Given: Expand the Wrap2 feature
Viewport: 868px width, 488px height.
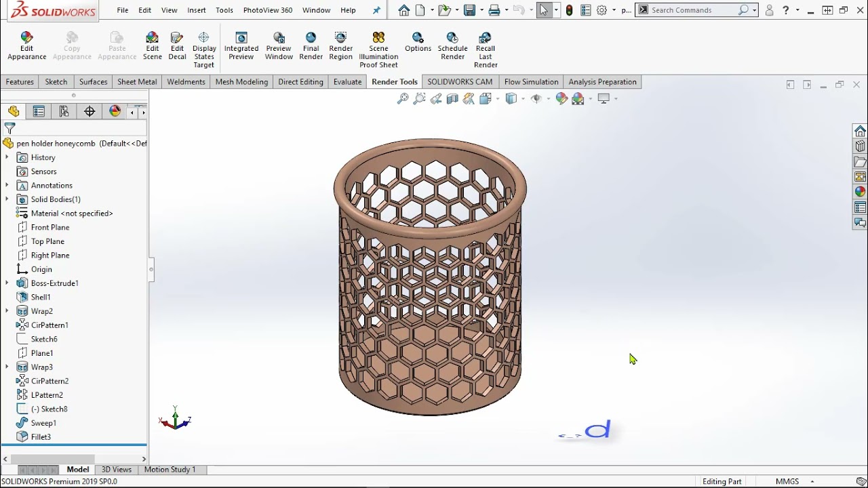Looking at the screenshot, I should pos(7,311).
